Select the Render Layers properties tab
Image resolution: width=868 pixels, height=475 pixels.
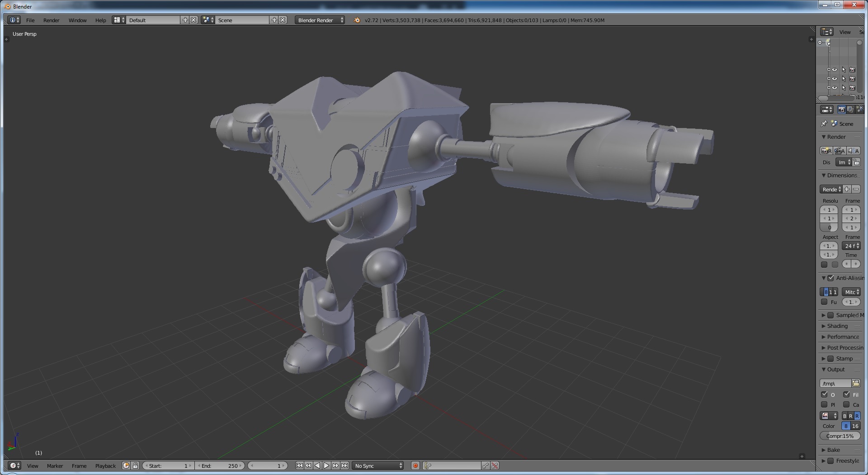[850, 109]
